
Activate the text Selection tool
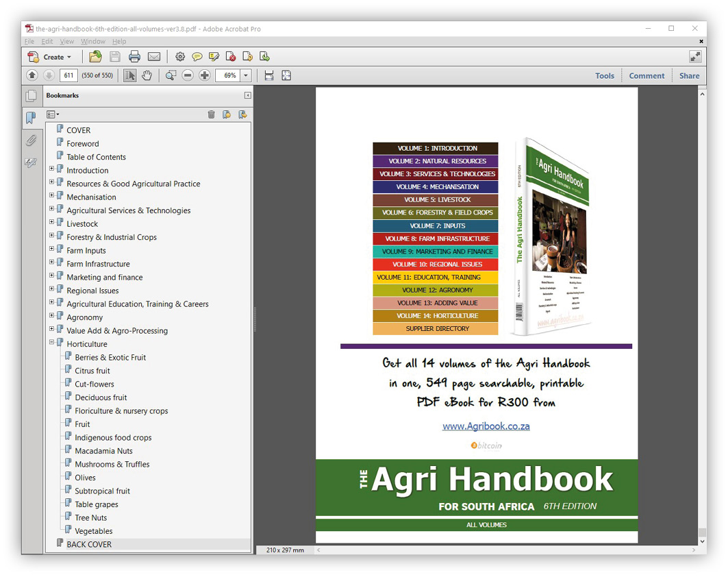click(129, 75)
